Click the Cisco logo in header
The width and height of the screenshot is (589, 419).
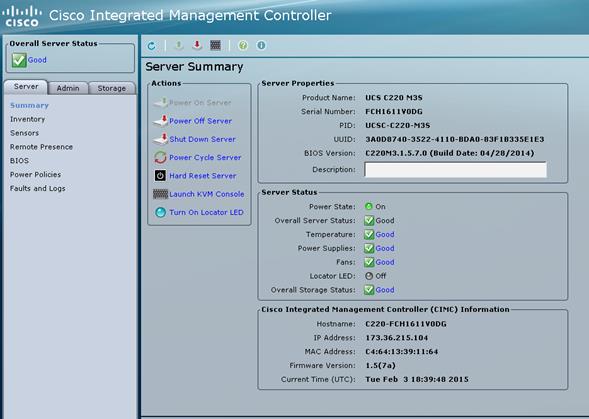pyautogui.click(x=22, y=17)
